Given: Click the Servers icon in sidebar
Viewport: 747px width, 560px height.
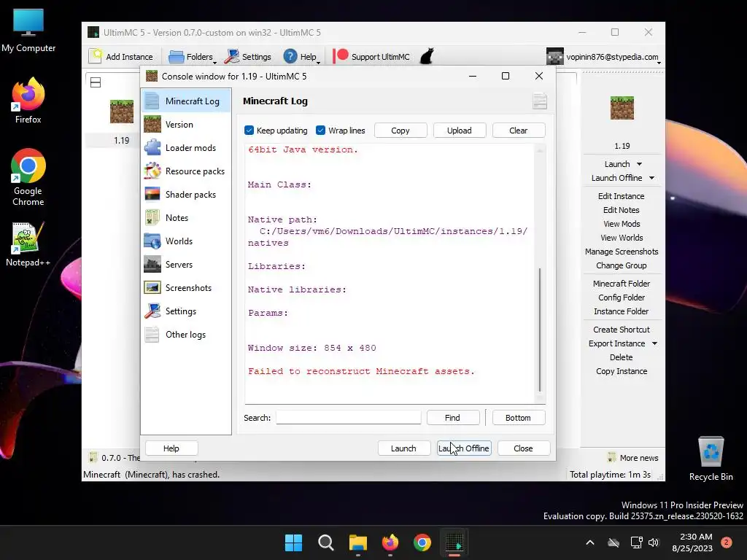Looking at the screenshot, I should click(x=152, y=264).
